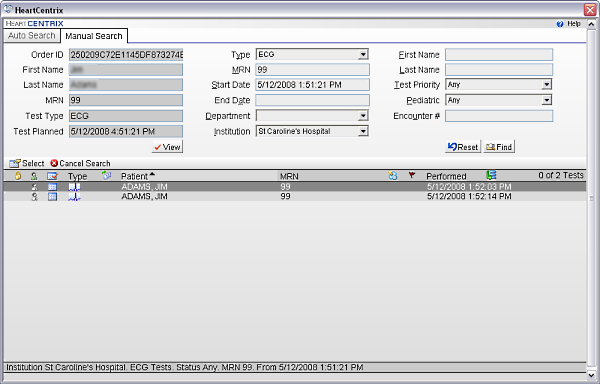Viewport: 600px width, 384px height.
Task: Switch to the Auto Search tab
Action: pos(32,36)
